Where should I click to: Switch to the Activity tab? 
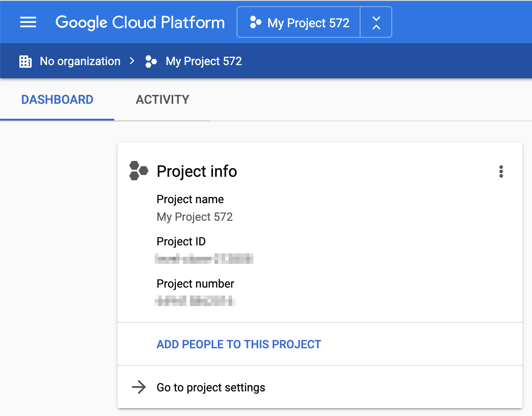point(162,100)
